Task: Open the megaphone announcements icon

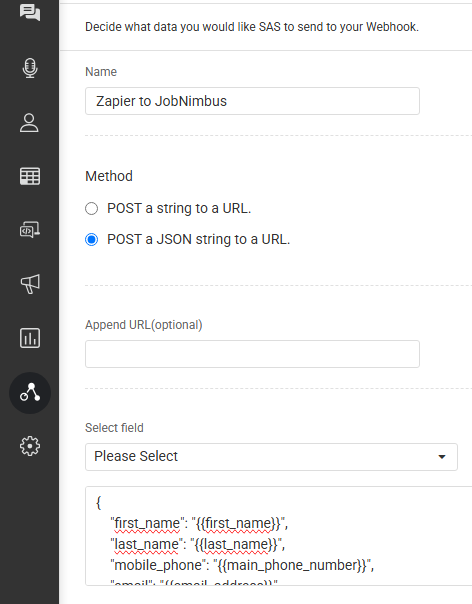Action: tap(30, 284)
